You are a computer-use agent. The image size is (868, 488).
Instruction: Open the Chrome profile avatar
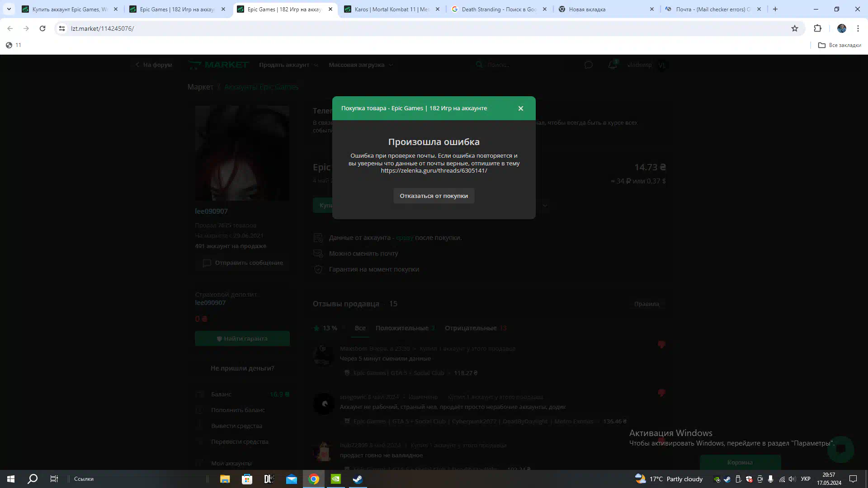(842, 28)
